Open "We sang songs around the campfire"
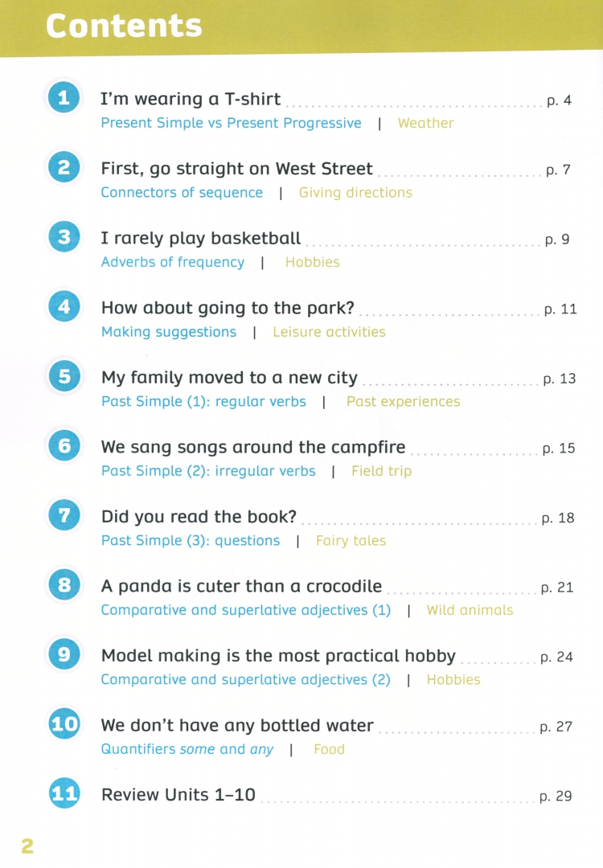Screen dimensions: 603x868 coord(252,448)
